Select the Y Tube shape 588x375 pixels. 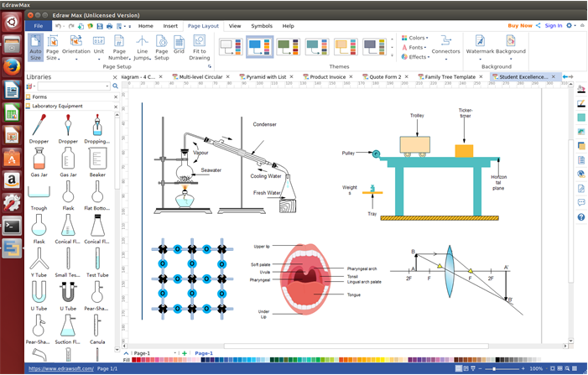point(39,262)
